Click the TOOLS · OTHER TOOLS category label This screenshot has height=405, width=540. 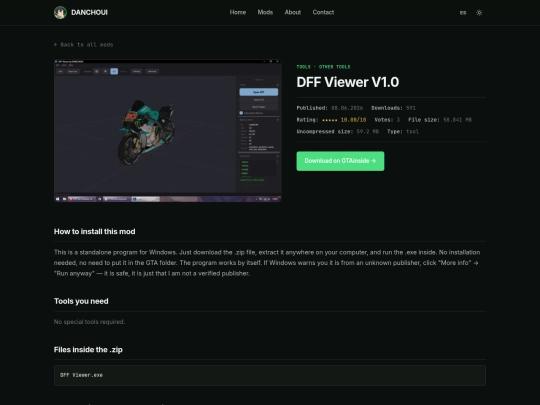pyautogui.click(x=323, y=67)
